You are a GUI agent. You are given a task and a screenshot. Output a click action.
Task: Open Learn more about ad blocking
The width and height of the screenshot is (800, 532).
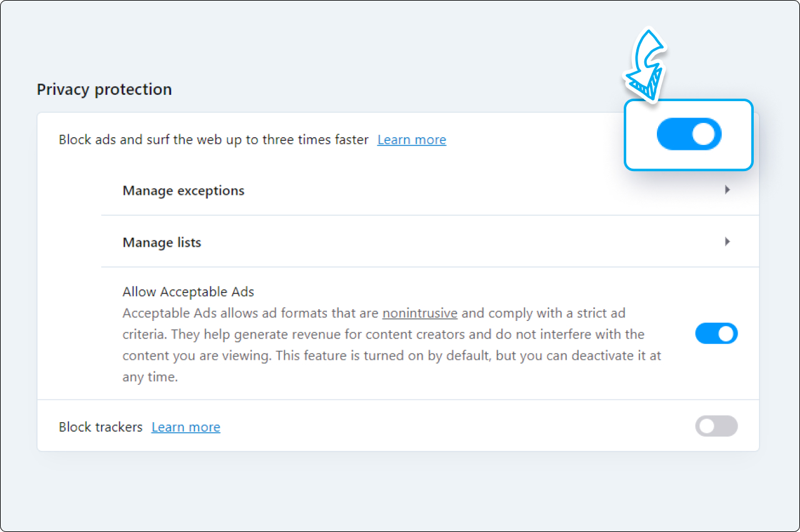coord(411,139)
